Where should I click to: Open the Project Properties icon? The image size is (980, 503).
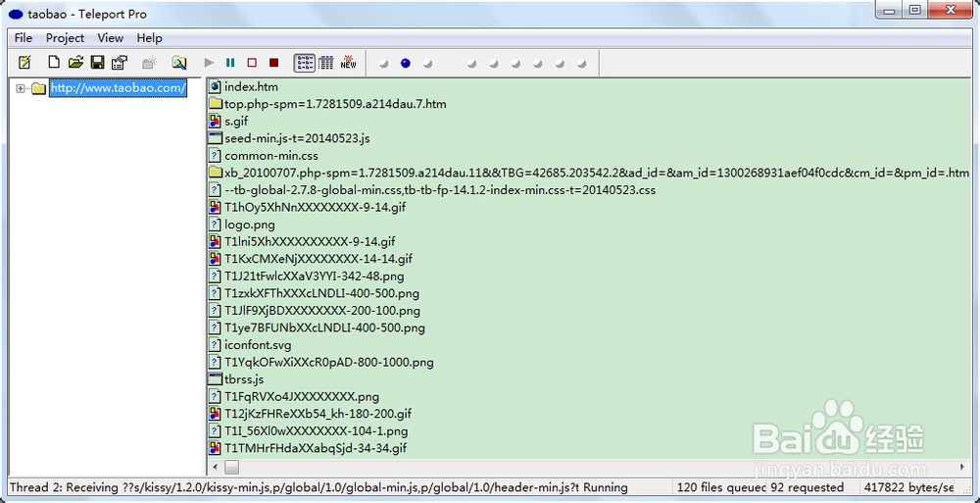pyautogui.click(x=119, y=63)
